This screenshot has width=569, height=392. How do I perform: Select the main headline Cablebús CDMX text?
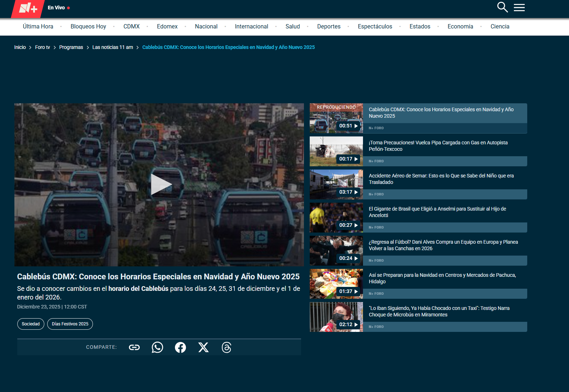click(x=158, y=276)
